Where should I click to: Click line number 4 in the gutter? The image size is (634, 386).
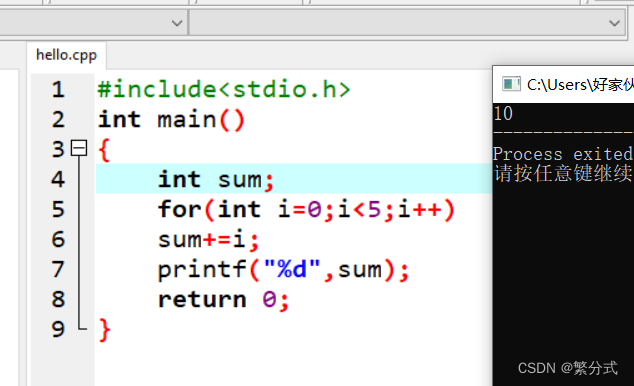pyautogui.click(x=58, y=179)
